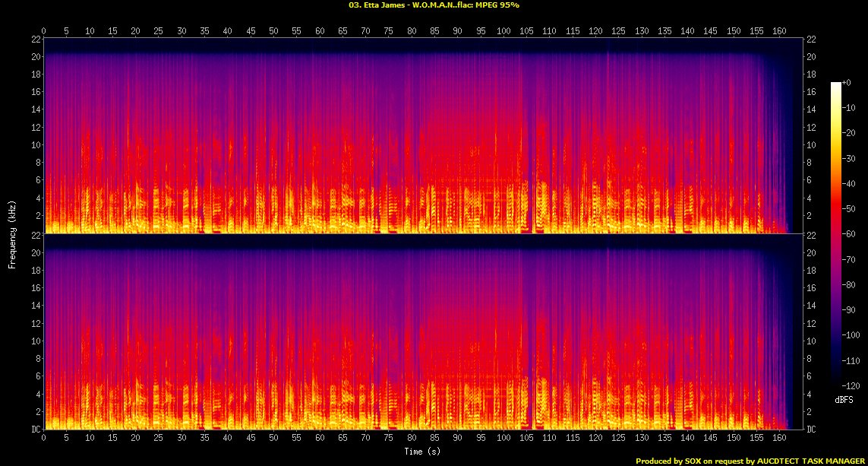Image resolution: width=868 pixels, height=466 pixels.
Task: Click the 'Frequency (kHz)' vertical axis label
Action: coord(12,233)
